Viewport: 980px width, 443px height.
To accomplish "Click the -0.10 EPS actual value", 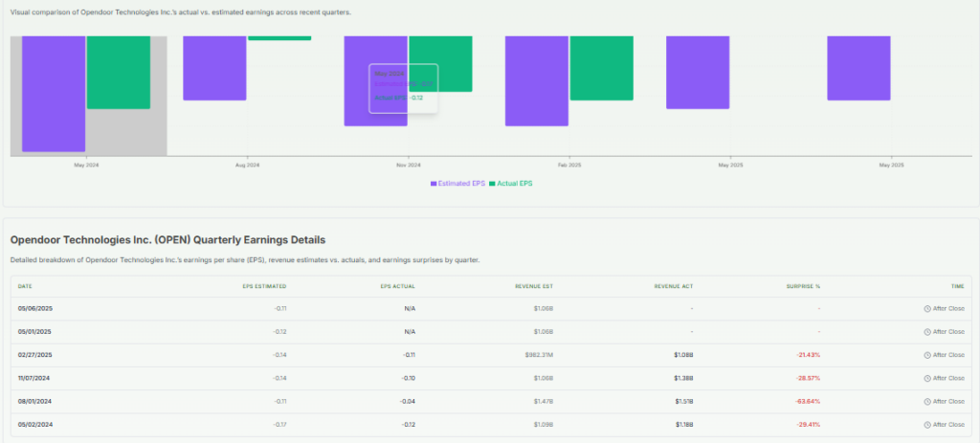I will [408, 378].
